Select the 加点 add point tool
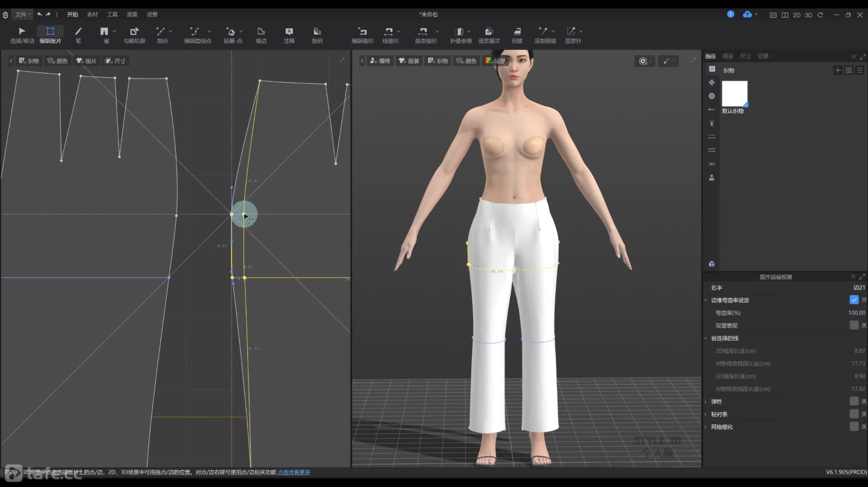 click(x=161, y=35)
